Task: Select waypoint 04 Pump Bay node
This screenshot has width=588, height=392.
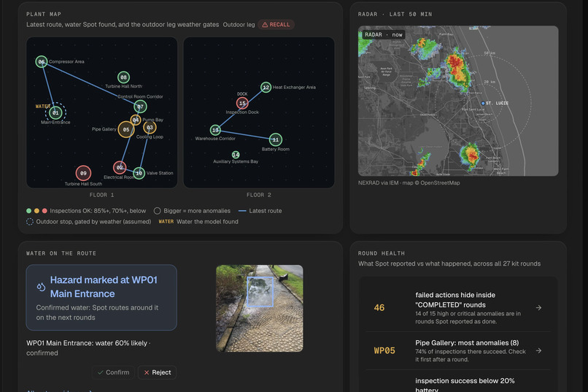Action: (x=136, y=120)
